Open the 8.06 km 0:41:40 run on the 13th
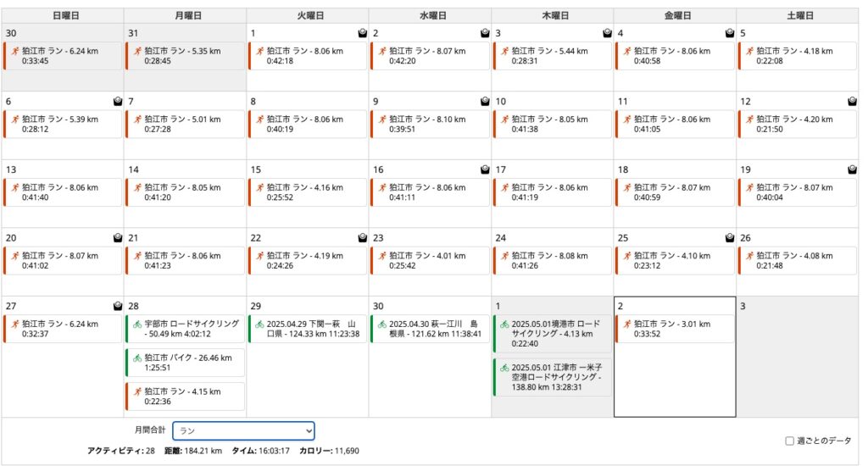This screenshot has height=466, width=868. tap(63, 192)
